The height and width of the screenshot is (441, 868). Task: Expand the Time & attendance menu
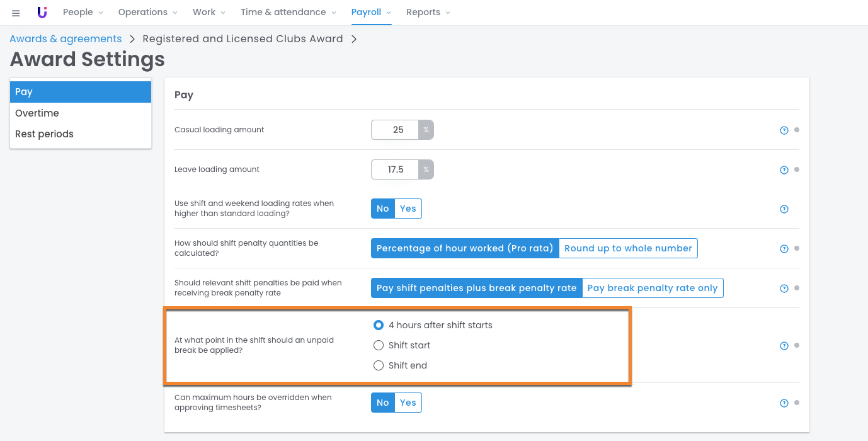[288, 12]
